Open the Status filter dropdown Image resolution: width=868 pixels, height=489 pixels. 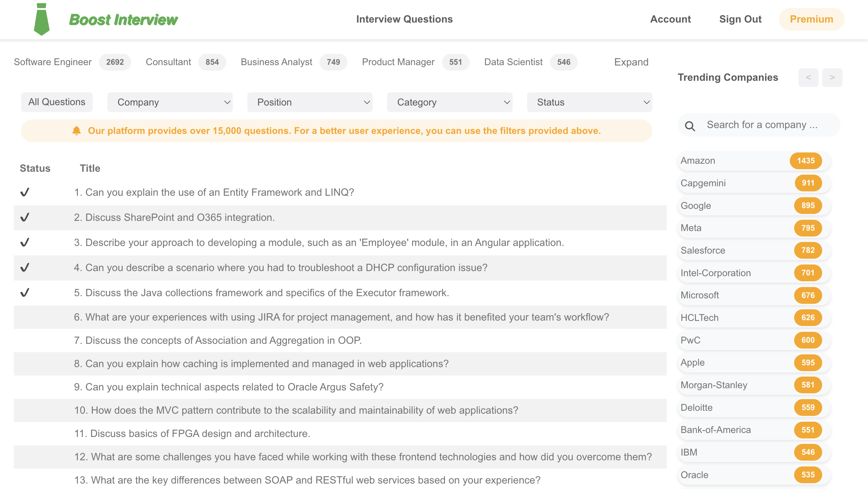(x=589, y=102)
